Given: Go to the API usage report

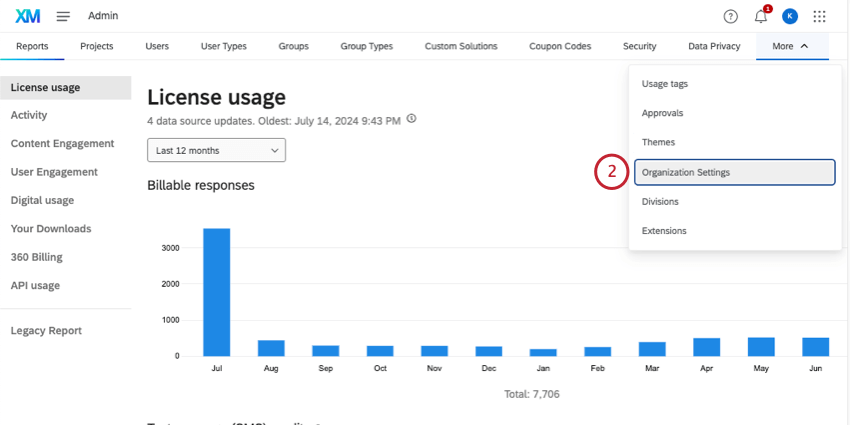Looking at the screenshot, I should [34, 286].
